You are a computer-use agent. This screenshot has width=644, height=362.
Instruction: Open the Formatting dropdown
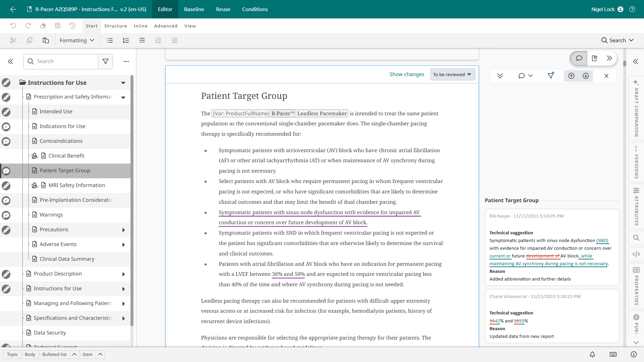[x=77, y=40]
